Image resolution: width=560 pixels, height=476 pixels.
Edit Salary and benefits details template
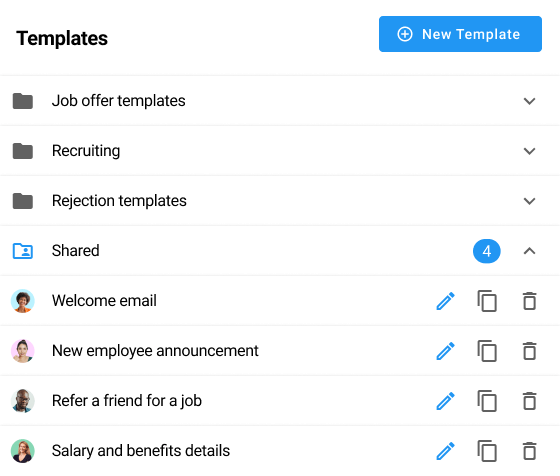tap(445, 451)
